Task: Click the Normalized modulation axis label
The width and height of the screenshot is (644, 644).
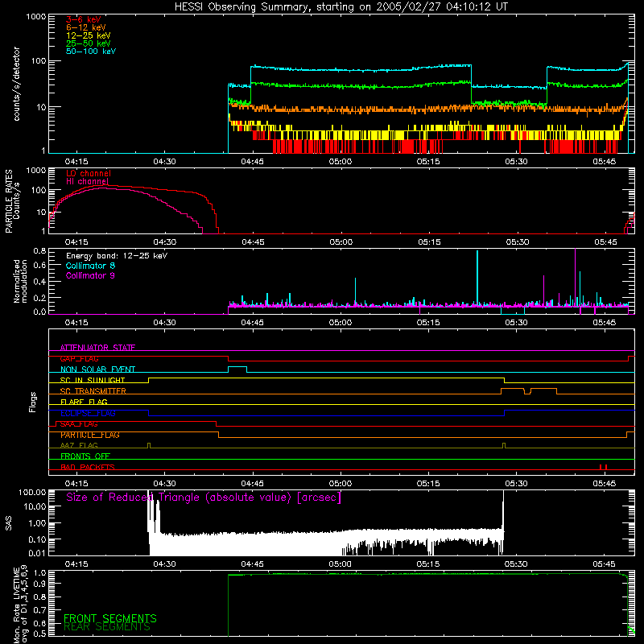Action: click(20, 281)
